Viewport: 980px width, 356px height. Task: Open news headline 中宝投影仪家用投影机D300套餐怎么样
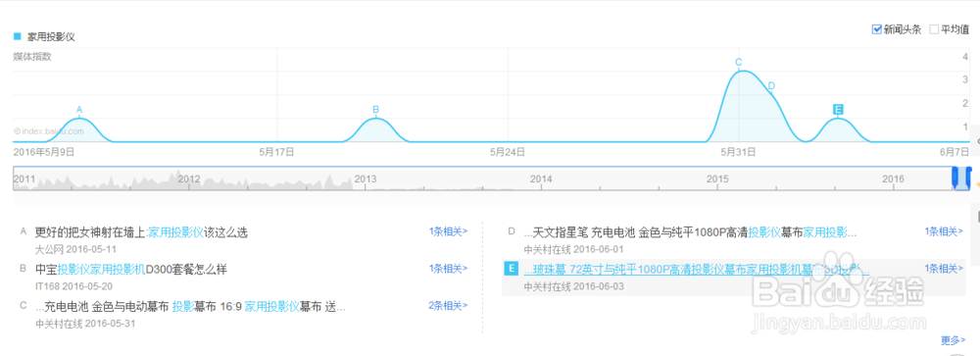tap(130, 270)
